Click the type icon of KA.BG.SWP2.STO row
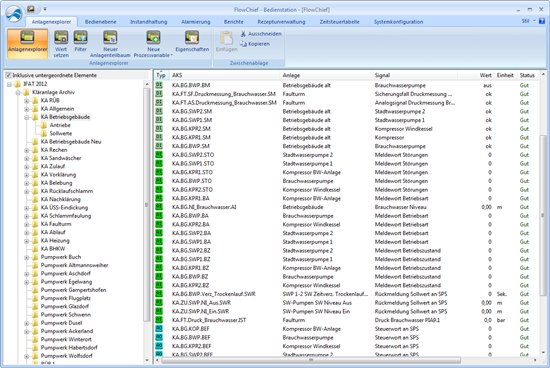Screen dimensions: 550x368 point(159,154)
